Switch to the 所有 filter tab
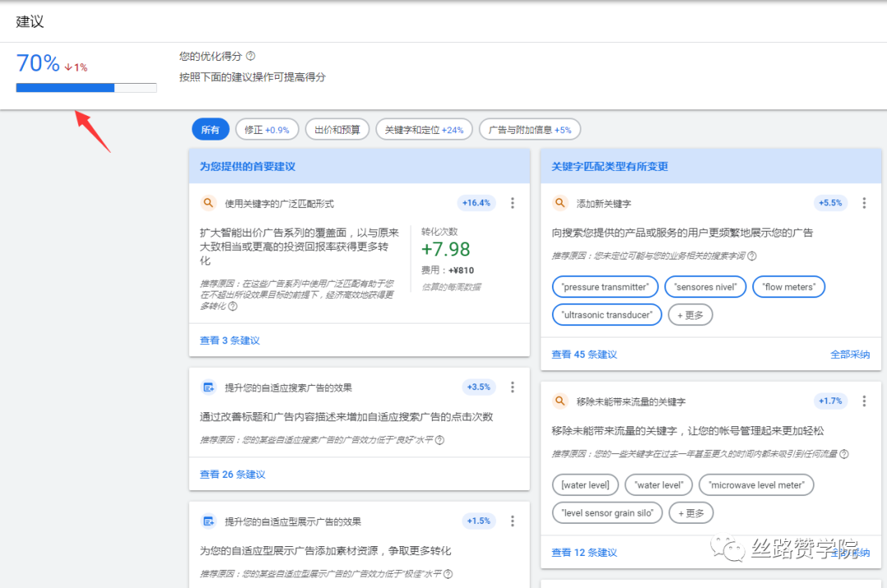Viewport: 887px width, 588px height. click(210, 129)
